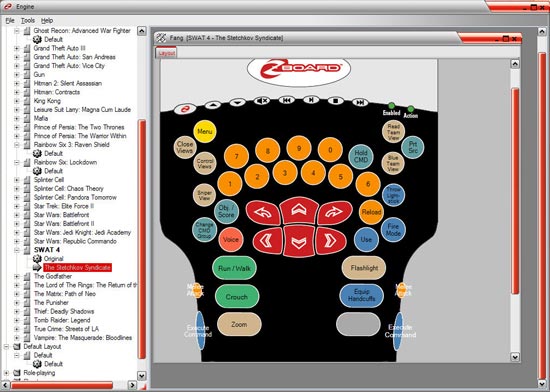
Task: Expand the Role-playing category
Action: click(x=6, y=373)
